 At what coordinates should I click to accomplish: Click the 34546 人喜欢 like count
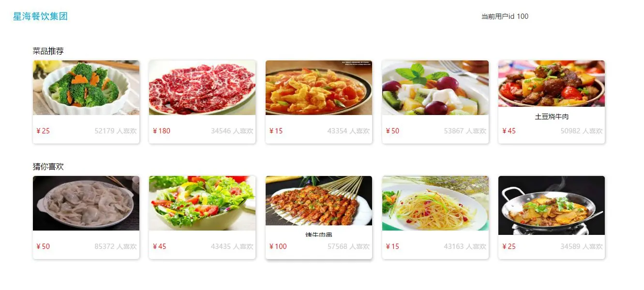pyautogui.click(x=232, y=131)
